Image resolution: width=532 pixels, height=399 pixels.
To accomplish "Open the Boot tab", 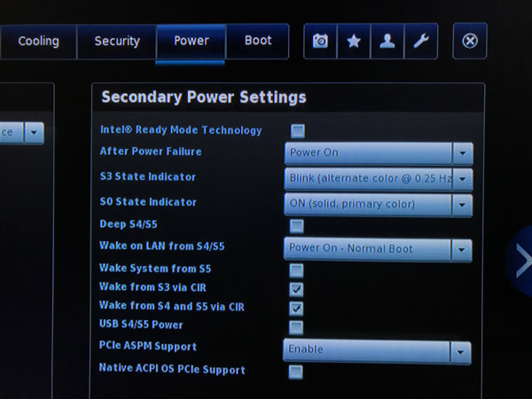I will point(258,41).
